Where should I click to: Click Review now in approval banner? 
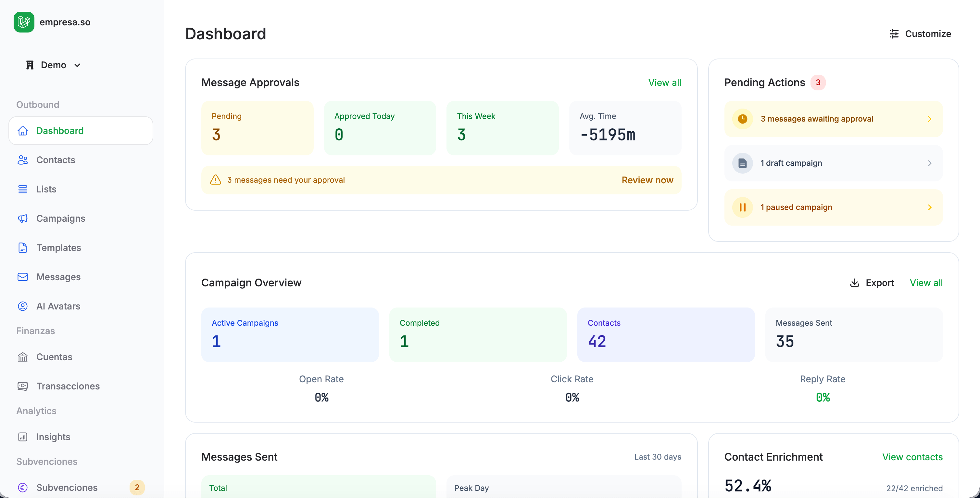click(647, 180)
